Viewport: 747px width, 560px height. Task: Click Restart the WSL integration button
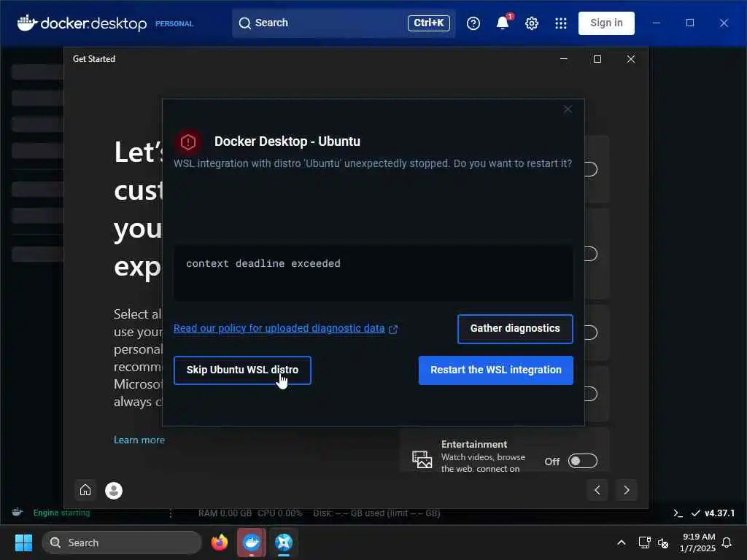point(495,370)
